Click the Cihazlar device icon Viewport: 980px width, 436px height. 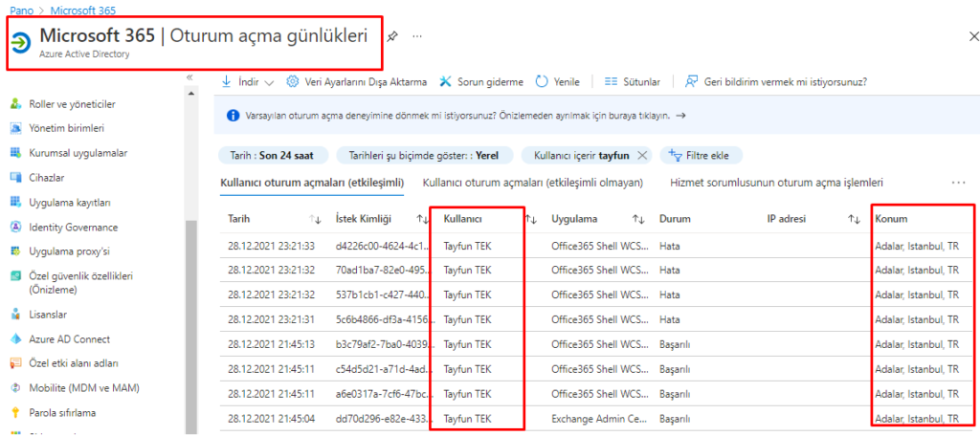pos(16,178)
